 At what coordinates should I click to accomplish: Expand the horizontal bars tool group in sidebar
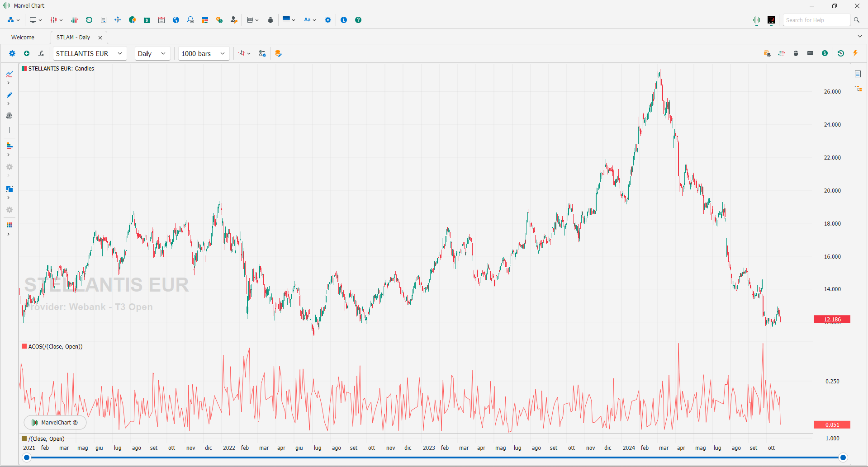pos(9,155)
